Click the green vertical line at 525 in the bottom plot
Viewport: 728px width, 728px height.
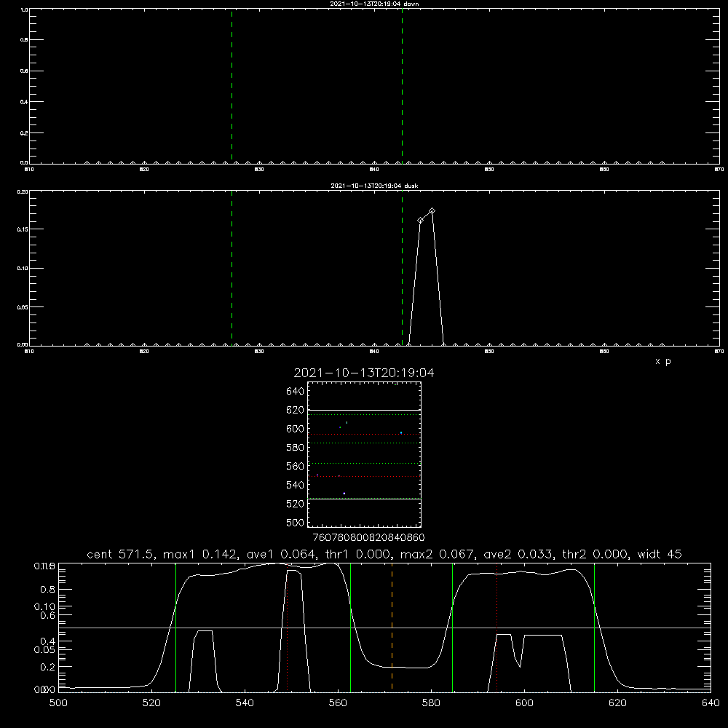(175, 627)
